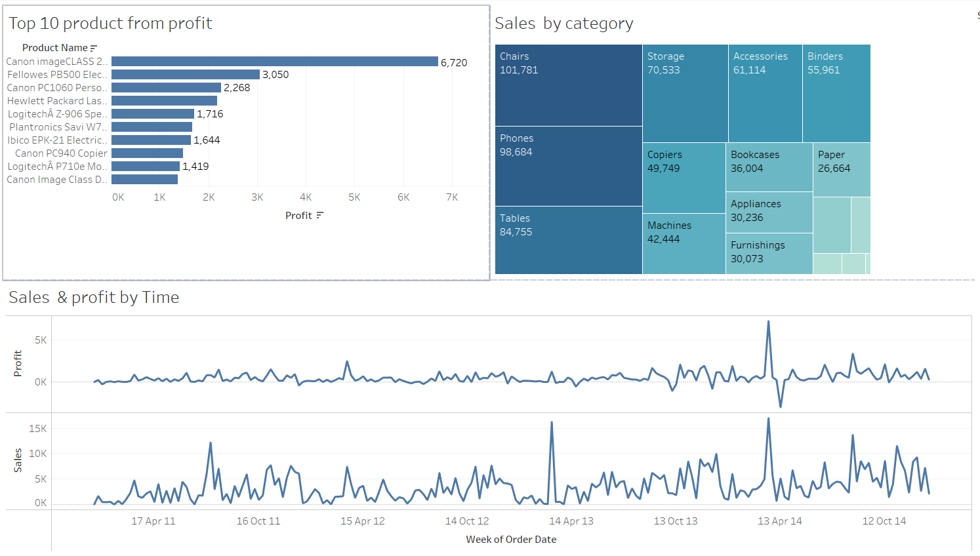Image resolution: width=980 pixels, height=556 pixels.
Task: Click the Chairs treemap tile
Action: [568, 85]
